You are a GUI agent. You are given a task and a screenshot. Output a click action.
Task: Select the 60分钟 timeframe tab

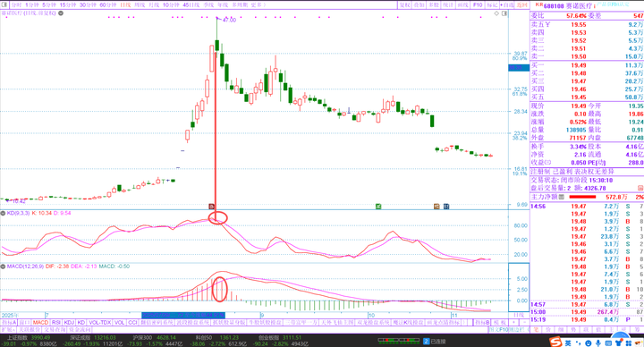coord(108,5)
